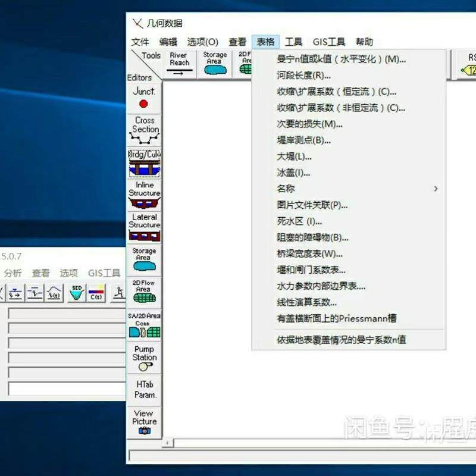Open 2D Flow Area editor in Editors column
The image size is (476, 476).
pos(144,292)
